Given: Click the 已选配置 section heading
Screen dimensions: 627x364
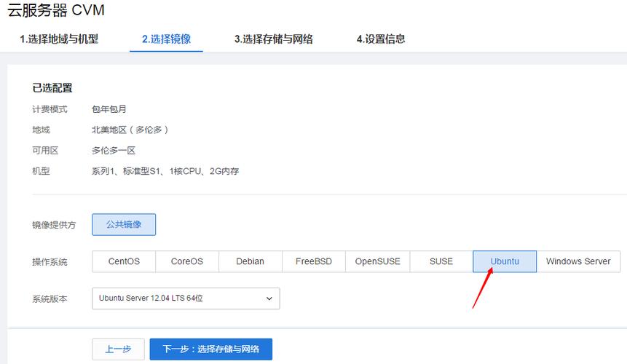Looking at the screenshot, I should (x=52, y=88).
